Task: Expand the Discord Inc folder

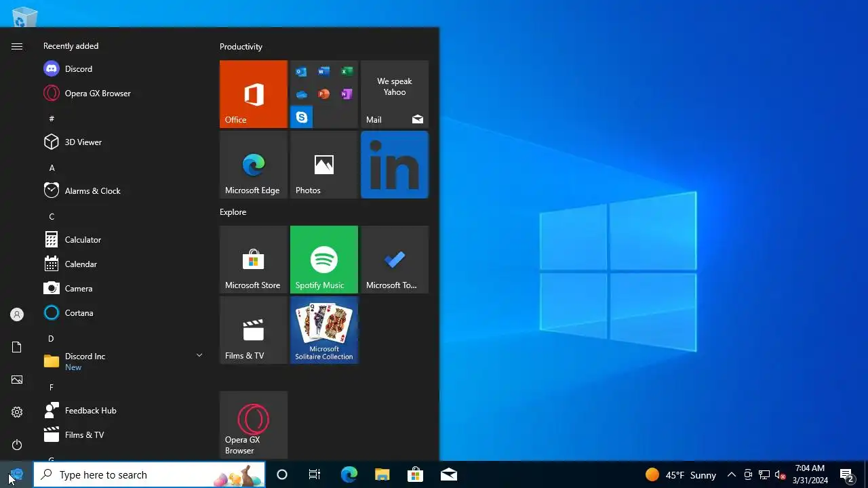Action: [x=122, y=361]
